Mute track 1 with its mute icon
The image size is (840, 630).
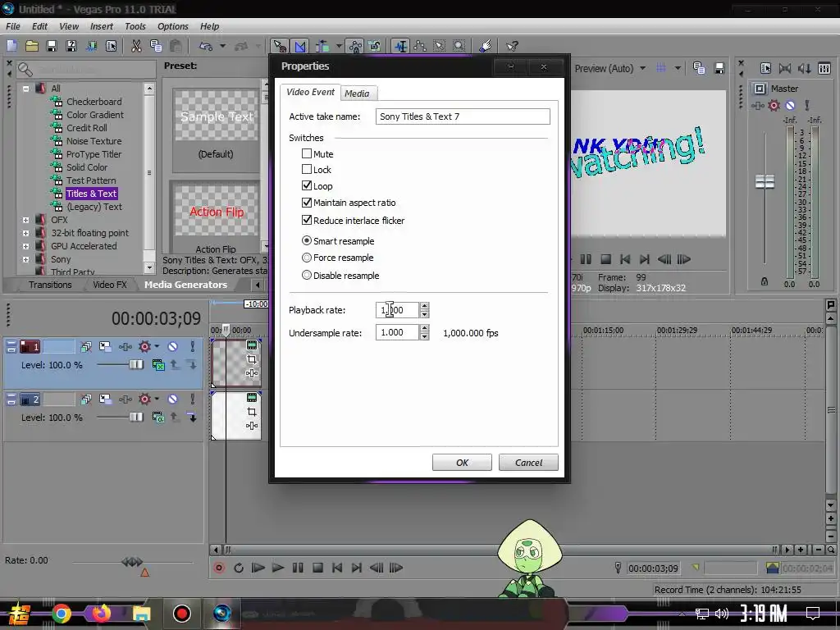tap(172, 347)
